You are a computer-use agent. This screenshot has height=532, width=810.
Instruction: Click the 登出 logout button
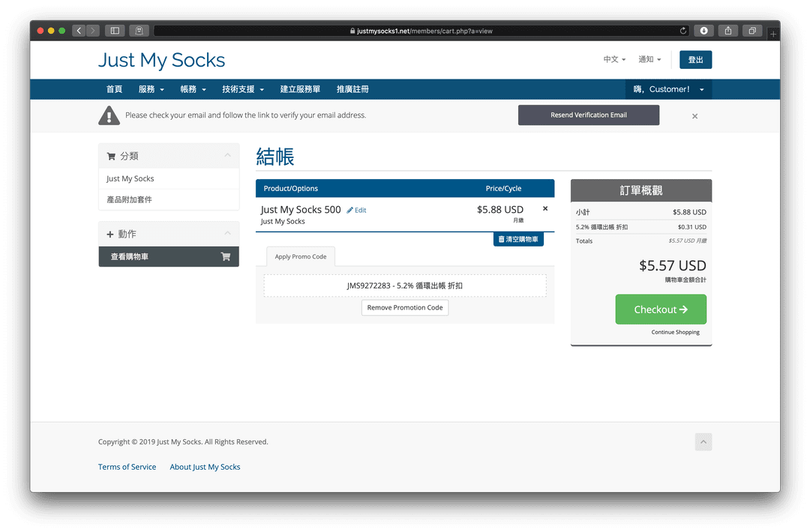pyautogui.click(x=695, y=60)
